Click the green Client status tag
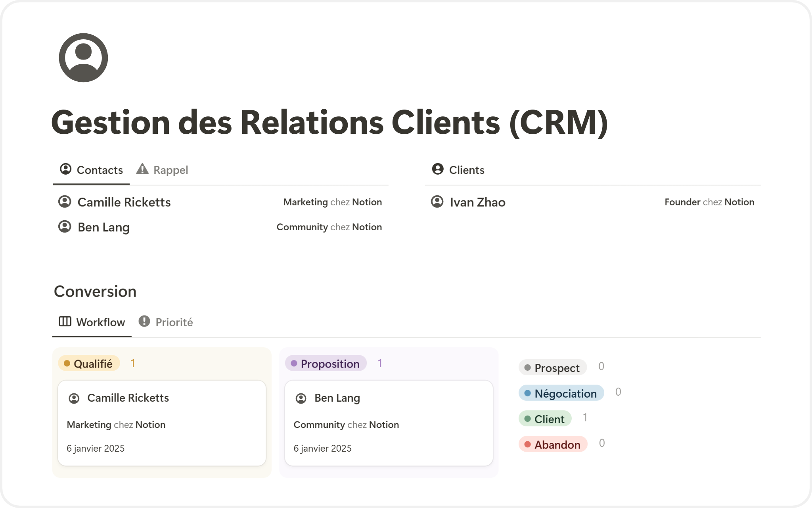This screenshot has width=812, height=508. click(545, 419)
